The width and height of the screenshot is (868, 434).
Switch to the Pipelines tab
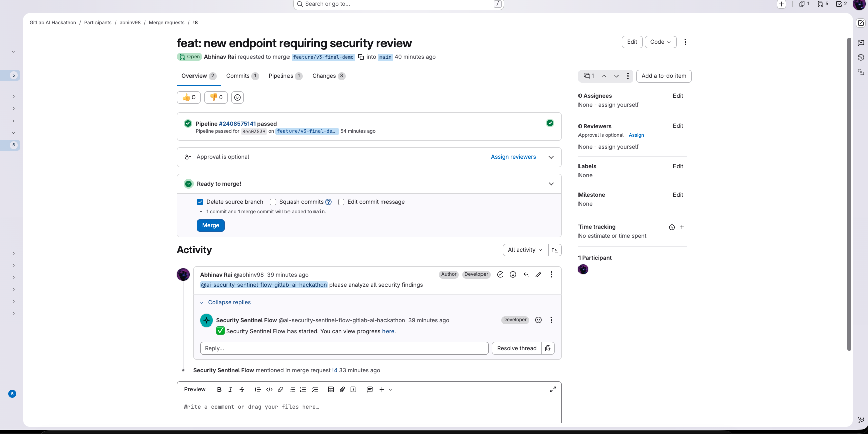coord(285,76)
